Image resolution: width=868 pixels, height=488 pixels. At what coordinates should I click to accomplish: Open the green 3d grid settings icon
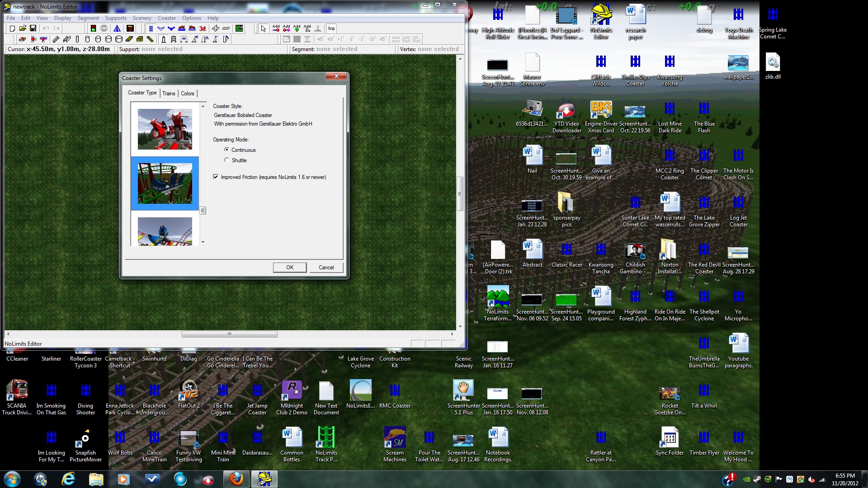239,28
